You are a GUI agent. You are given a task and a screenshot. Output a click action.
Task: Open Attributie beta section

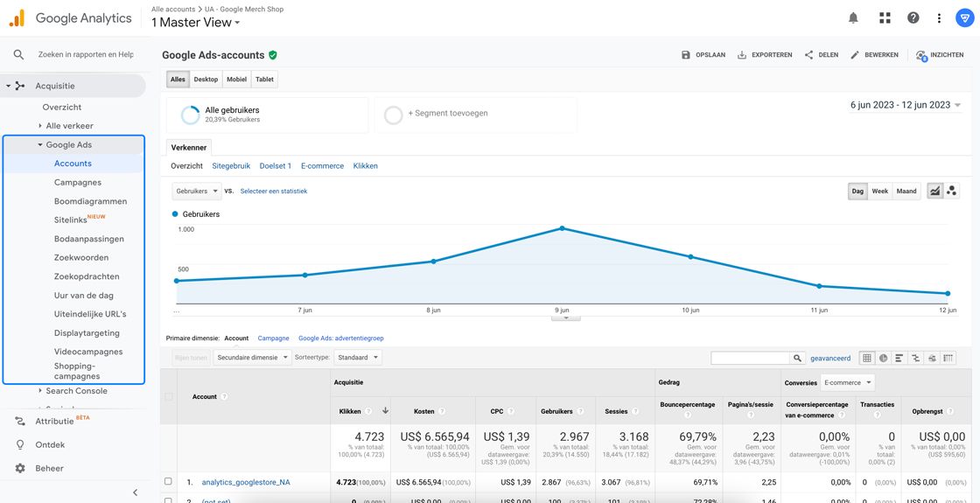52,421
